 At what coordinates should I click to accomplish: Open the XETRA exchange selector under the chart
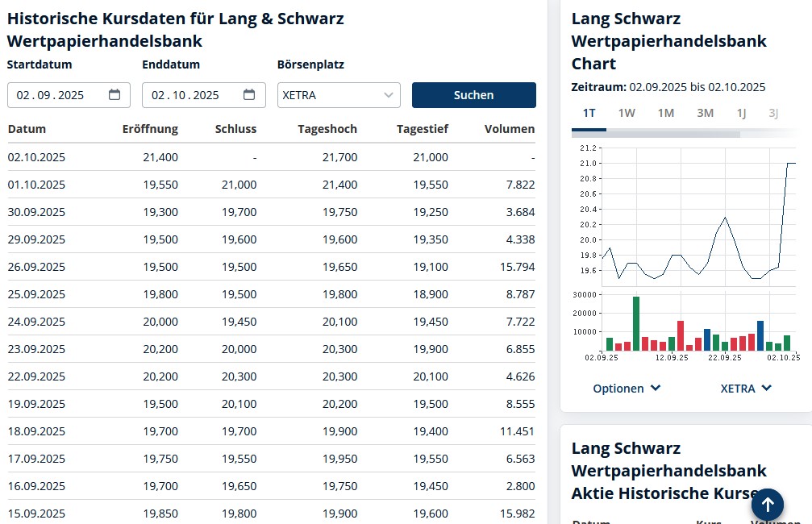(x=745, y=388)
